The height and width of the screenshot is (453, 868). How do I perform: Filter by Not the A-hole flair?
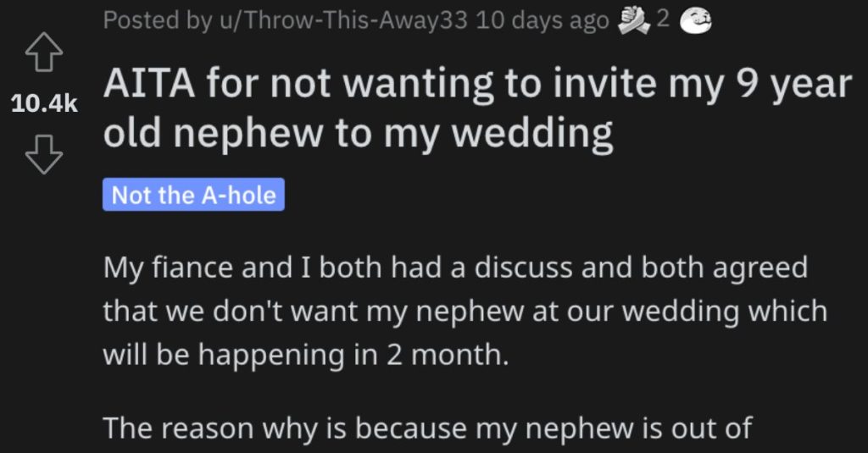point(193,195)
